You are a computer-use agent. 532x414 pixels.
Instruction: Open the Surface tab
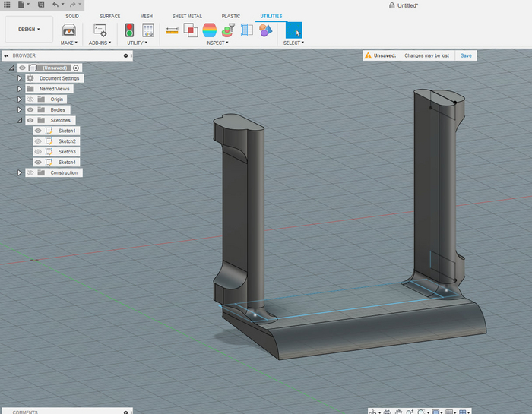(109, 16)
